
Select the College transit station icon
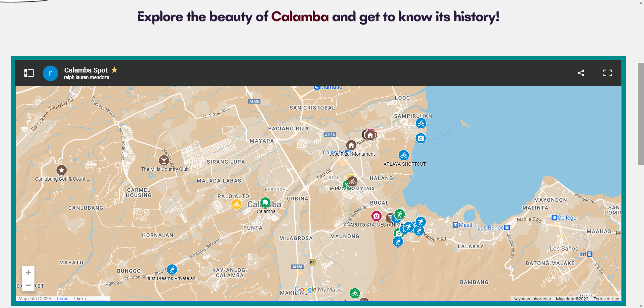coord(554,218)
